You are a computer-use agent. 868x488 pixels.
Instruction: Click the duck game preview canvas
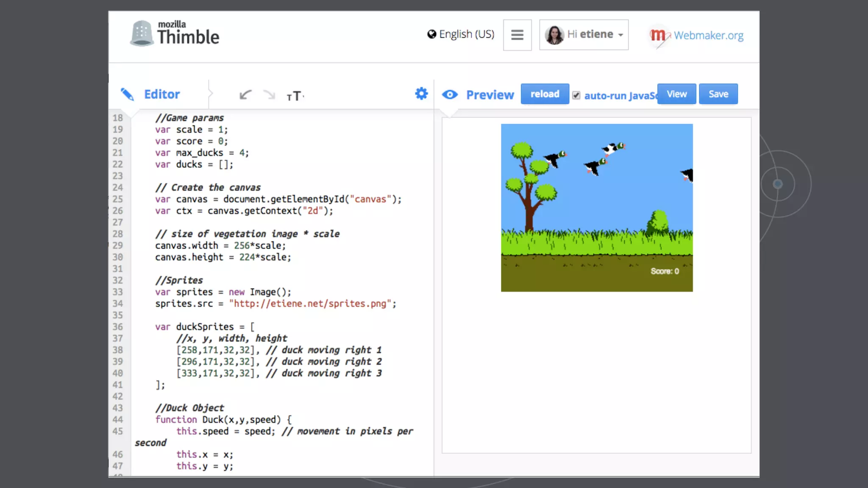[596, 208]
